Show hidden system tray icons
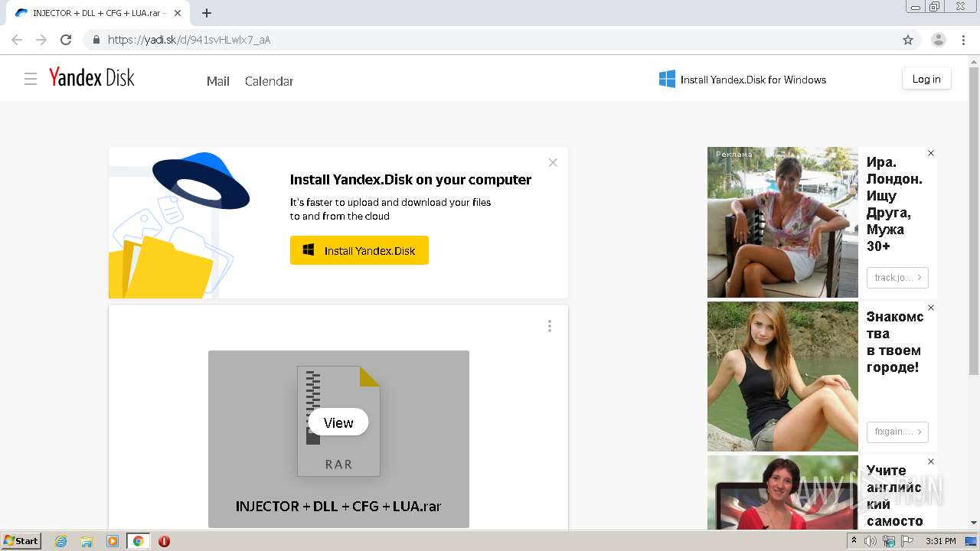 tap(854, 541)
